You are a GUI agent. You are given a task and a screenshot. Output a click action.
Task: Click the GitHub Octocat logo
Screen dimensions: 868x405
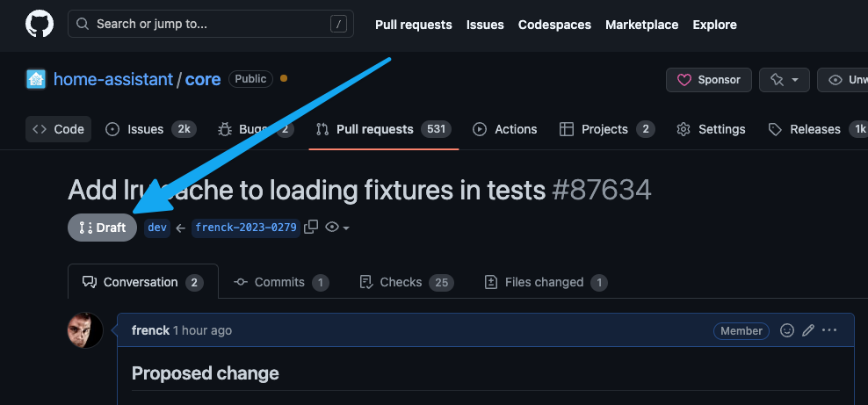click(39, 25)
